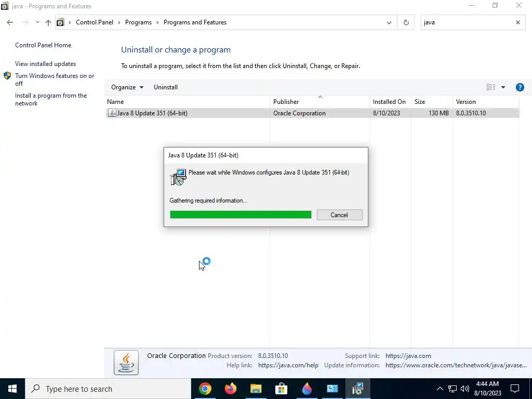Open Install a program from the network
The width and height of the screenshot is (532, 399).
tap(51, 99)
